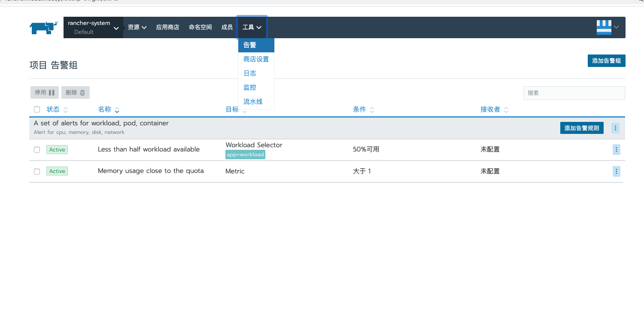
Task: Sort the table by the 接收者 column arrows
Action: click(507, 109)
